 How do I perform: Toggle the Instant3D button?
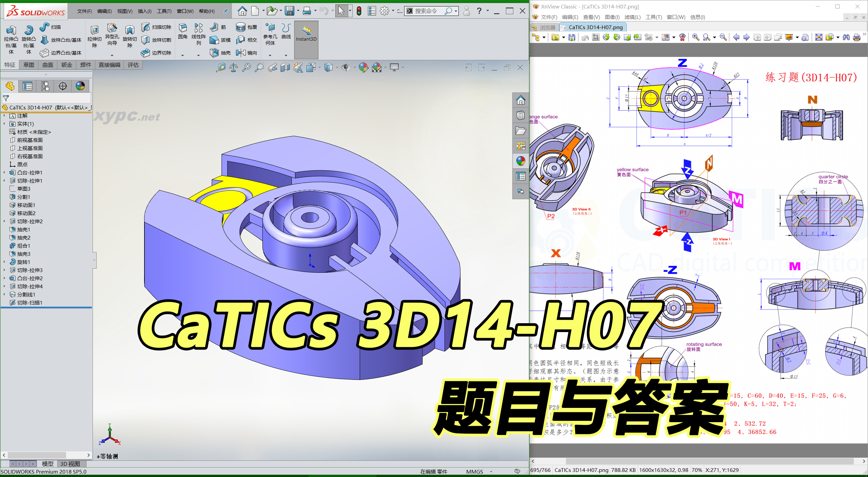(x=306, y=40)
